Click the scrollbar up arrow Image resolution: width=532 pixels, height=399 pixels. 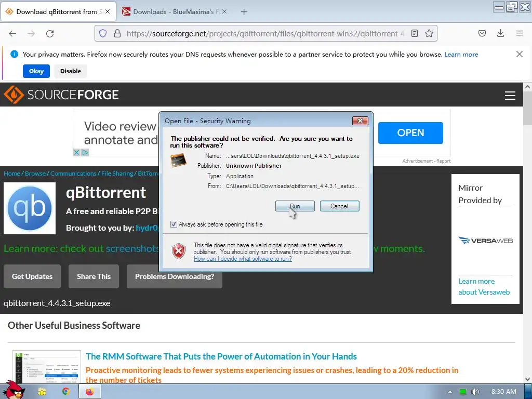click(x=528, y=87)
